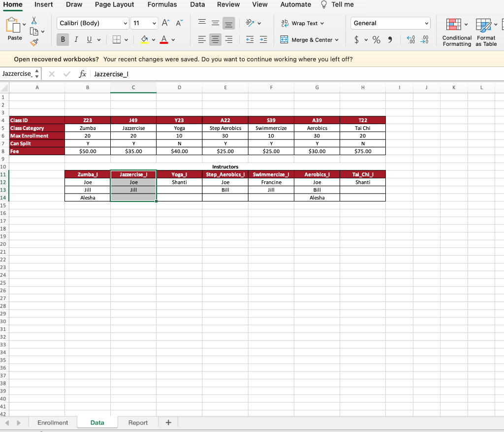504x432 pixels.
Task: Click the Wrap Text button
Action: (303, 23)
